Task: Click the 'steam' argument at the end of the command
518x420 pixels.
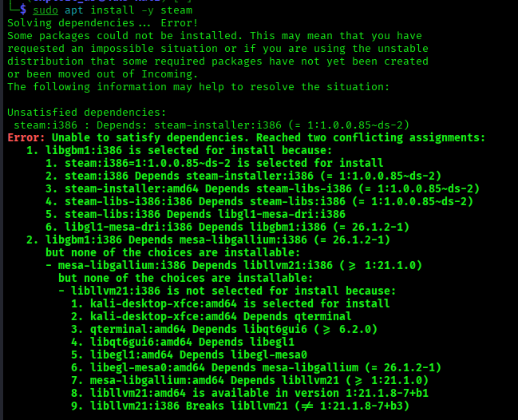Action: pyautogui.click(x=176, y=10)
